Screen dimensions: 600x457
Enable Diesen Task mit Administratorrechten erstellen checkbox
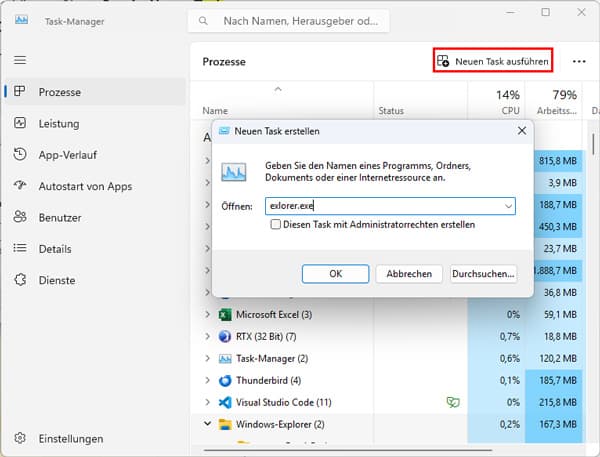276,224
